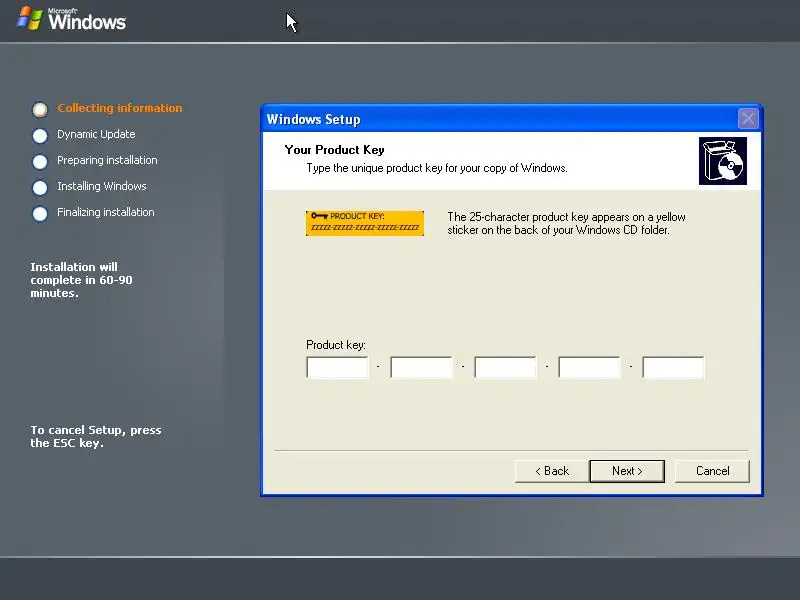Focus the first product key field
The image size is (800, 600).
tap(337, 367)
